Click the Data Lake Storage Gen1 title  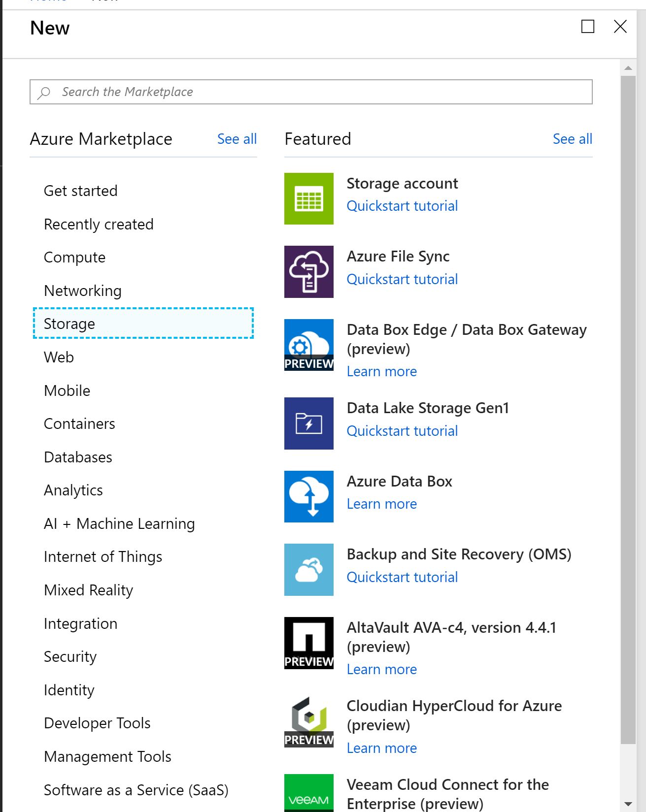428,408
